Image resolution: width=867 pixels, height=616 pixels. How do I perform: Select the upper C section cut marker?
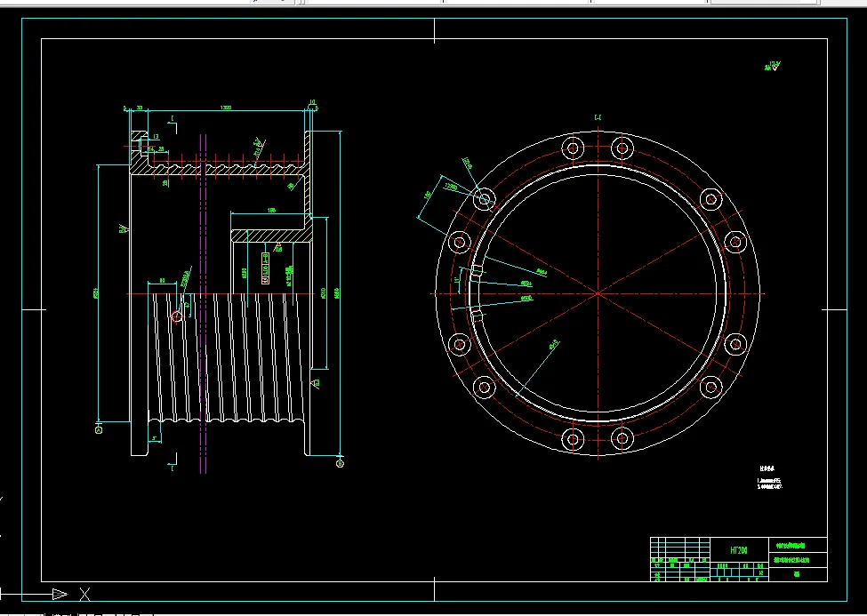(x=173, y=126)
